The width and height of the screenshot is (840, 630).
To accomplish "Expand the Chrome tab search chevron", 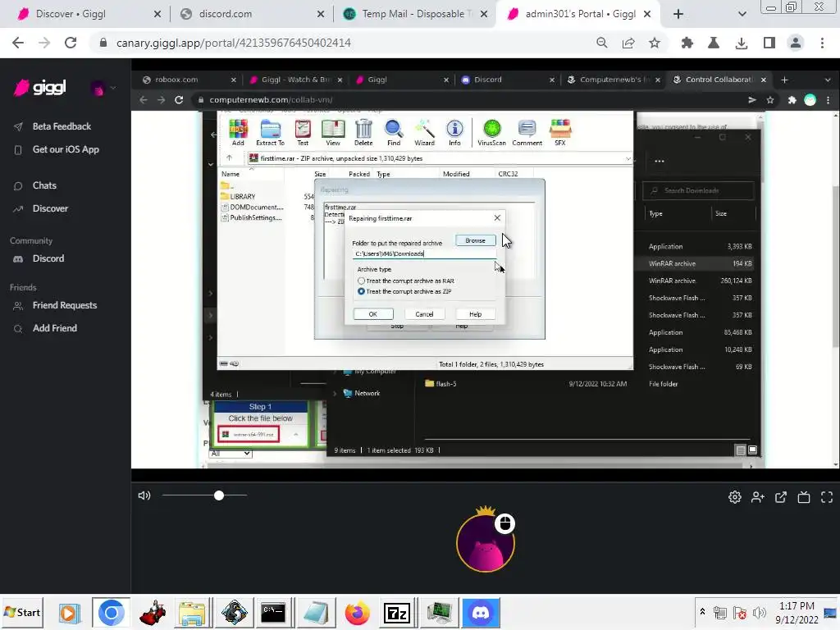I will 742,14.
